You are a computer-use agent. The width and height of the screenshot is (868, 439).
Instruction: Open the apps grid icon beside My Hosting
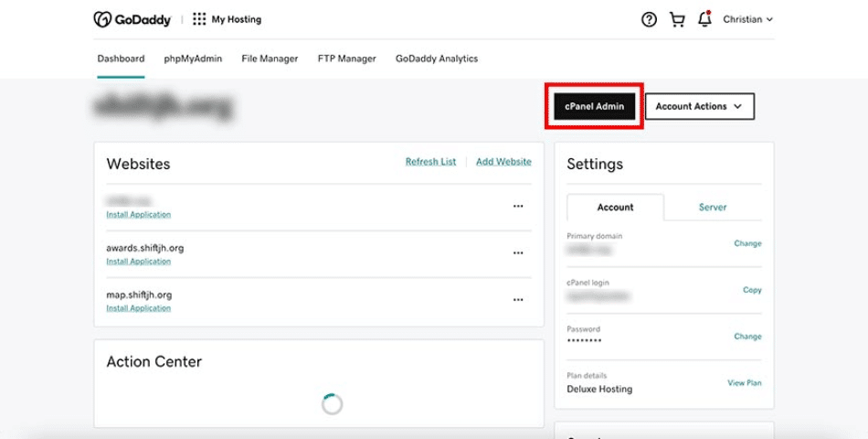(x=199, y=19)
